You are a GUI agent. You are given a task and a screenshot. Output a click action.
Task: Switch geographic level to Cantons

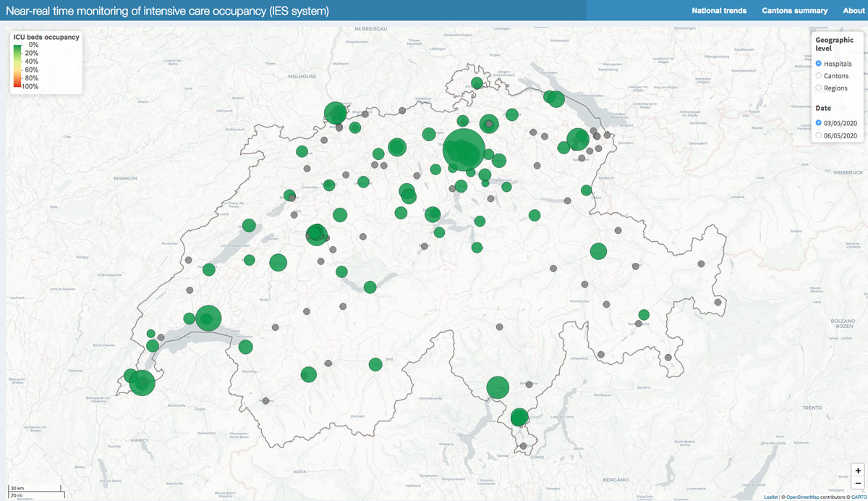[x=819, y=76]
